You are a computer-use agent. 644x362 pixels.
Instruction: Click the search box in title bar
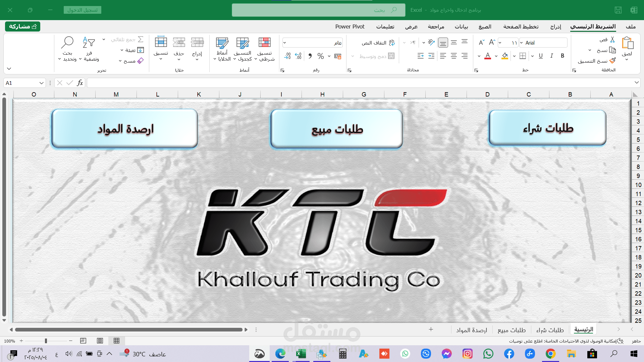point(318,10)
